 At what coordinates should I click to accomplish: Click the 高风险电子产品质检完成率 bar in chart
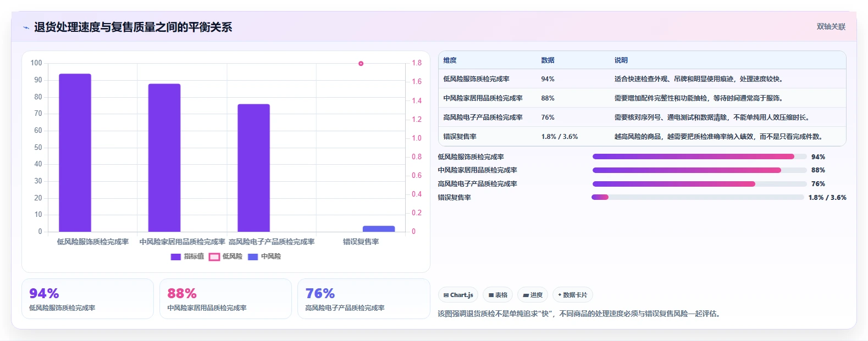click(x=253, y=168)
